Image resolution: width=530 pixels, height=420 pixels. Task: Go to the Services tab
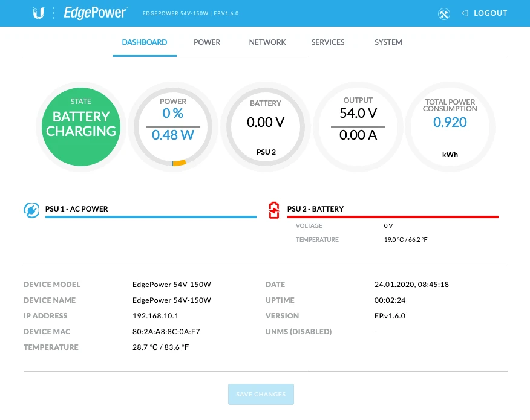click(x=328, y=42)
